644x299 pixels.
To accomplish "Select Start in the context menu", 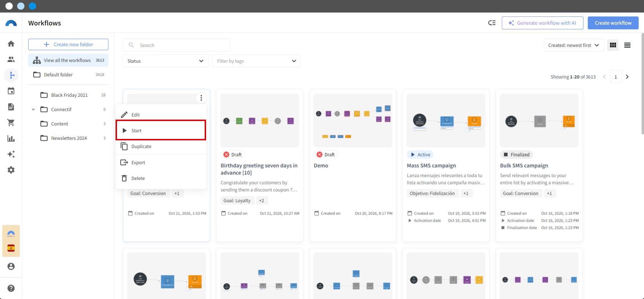I will pyautogui.click(x=161, y=130).
